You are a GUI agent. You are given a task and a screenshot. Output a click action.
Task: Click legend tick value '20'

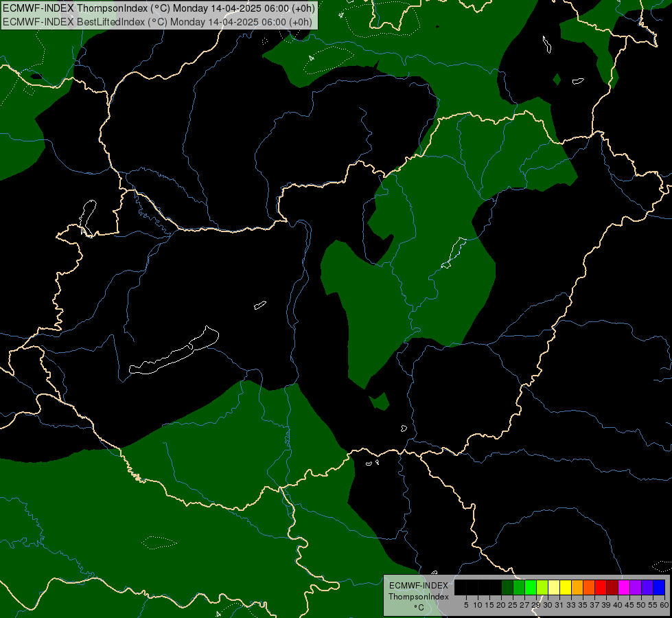(x=501, y=605)
